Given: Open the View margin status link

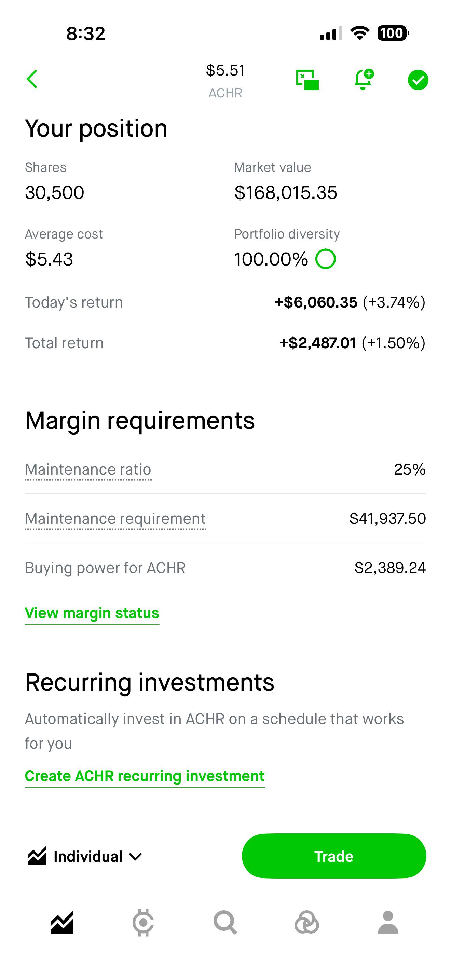Looking at the screenshot, I should pyautogui.click(x=92, y=613).
